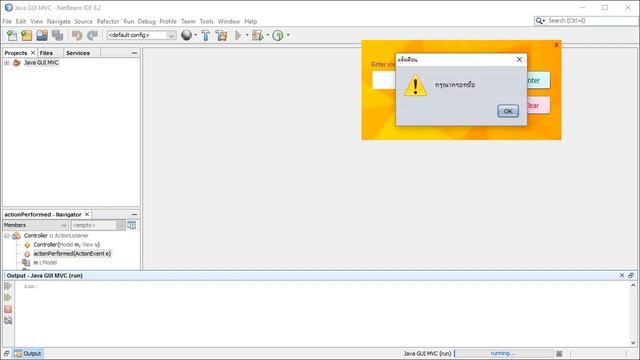
Task: Click the Output button in status bar
Action: (x=28, y=353)
